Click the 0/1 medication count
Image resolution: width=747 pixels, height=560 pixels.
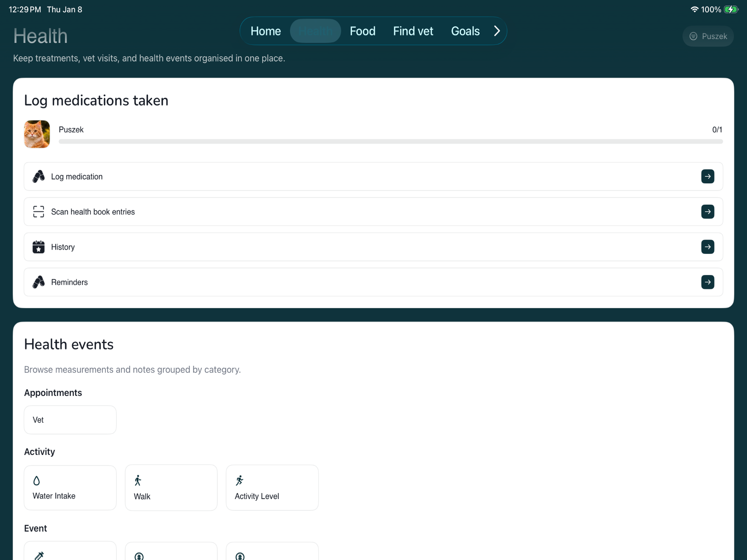pos(717,130)
